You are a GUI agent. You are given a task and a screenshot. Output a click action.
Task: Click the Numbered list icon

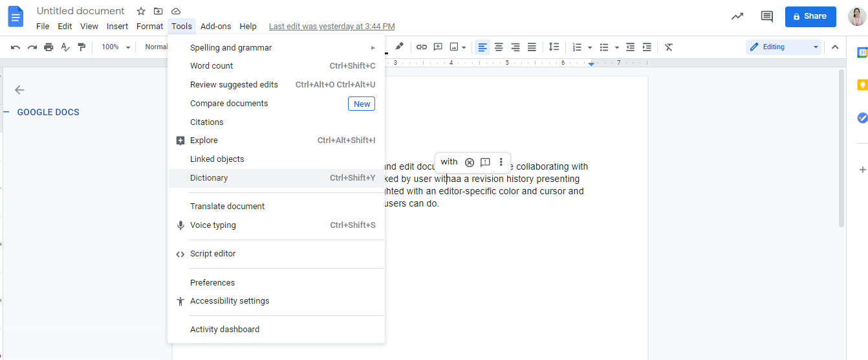coord(577,47)
